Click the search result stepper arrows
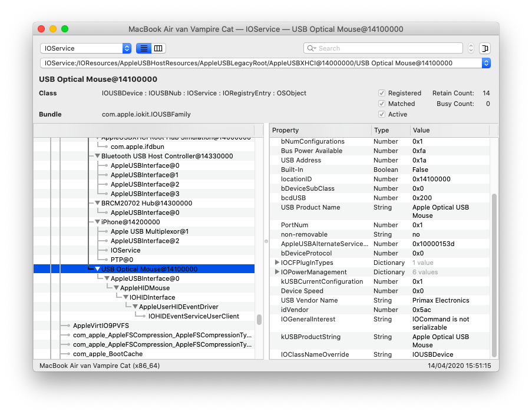The image size is (532, 415). (x=471, y=48)
